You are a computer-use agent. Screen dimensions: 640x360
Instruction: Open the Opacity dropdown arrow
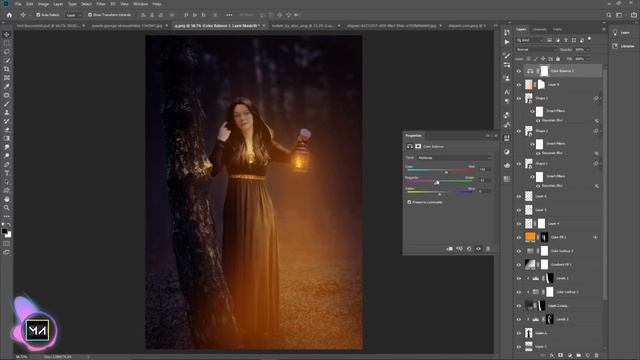(x=588, y=49)
